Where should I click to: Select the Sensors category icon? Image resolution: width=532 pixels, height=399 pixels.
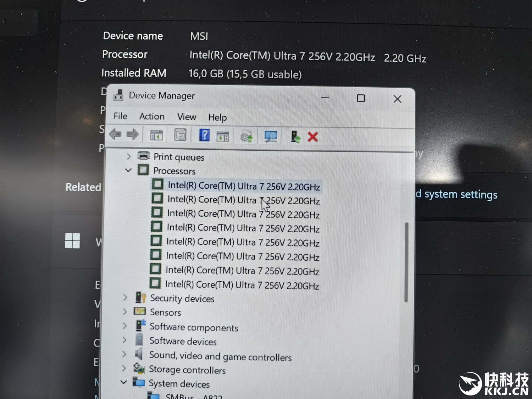[x=140, y=311]
